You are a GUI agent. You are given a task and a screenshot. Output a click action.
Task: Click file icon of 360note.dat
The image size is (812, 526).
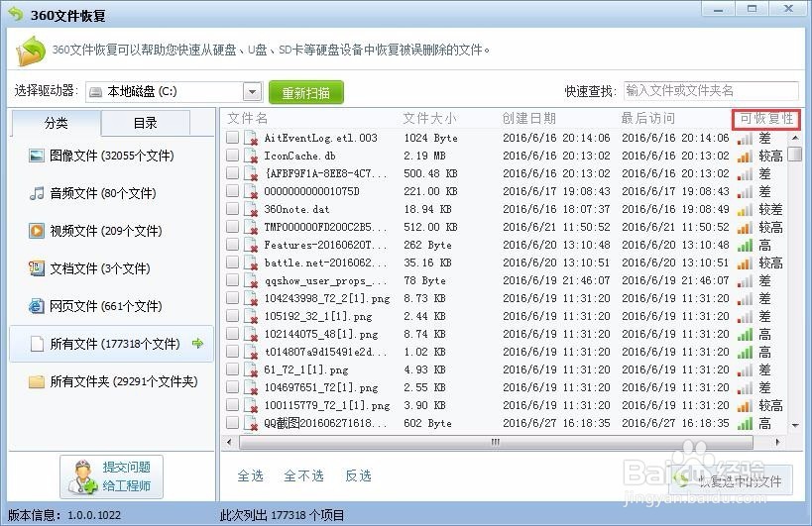click(251, 209)
